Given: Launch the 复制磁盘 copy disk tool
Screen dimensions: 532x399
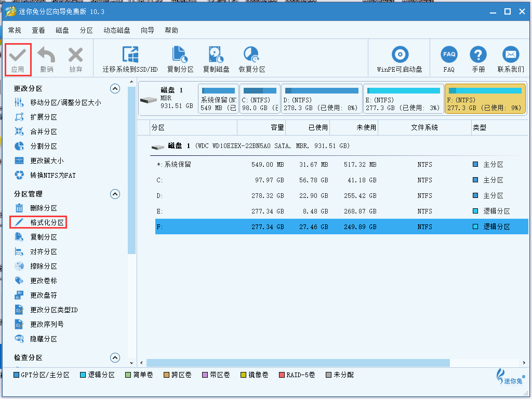Looking at the screenshot, I should tap(216, 59).
